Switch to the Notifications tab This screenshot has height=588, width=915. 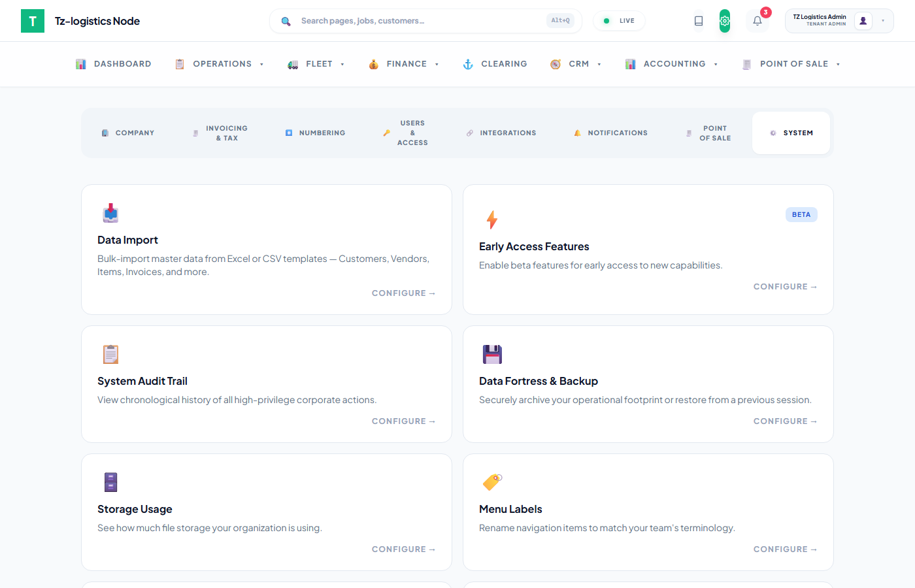point(611,133)
